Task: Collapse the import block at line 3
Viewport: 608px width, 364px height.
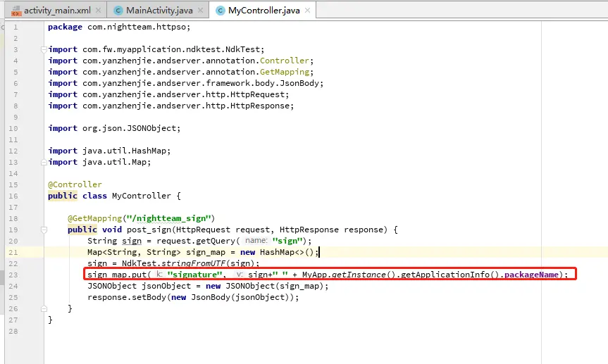Action: point(44,49)
